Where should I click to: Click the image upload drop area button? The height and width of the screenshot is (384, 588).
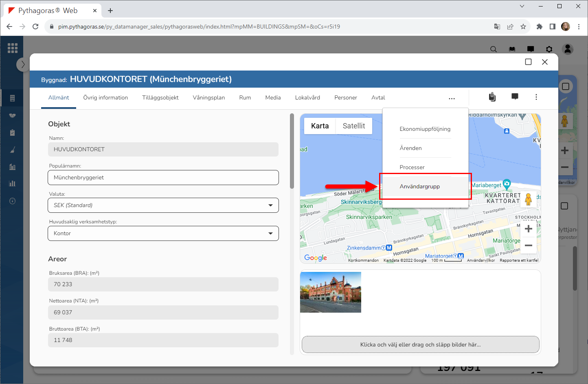420,344
